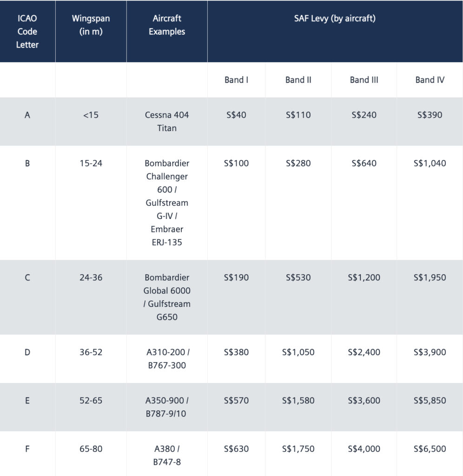
Task: Click the A350-900 / B787-9/10 cell
Action: coord(167,407)
